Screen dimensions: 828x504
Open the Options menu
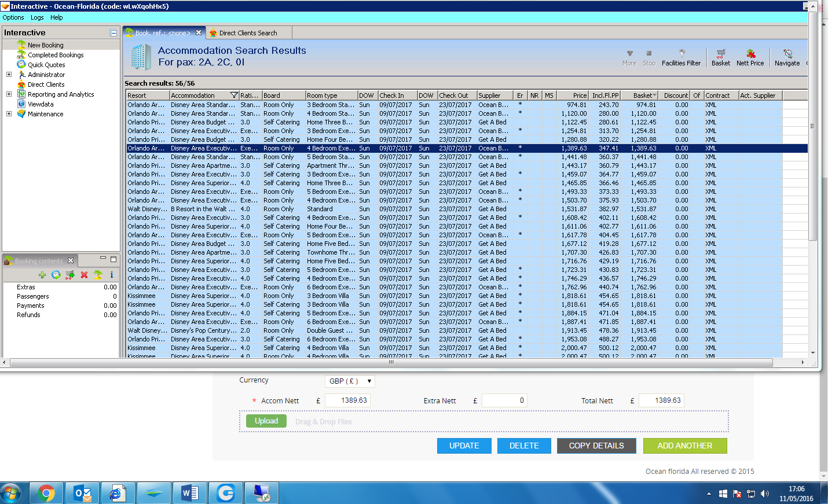(x=13, y=17)
